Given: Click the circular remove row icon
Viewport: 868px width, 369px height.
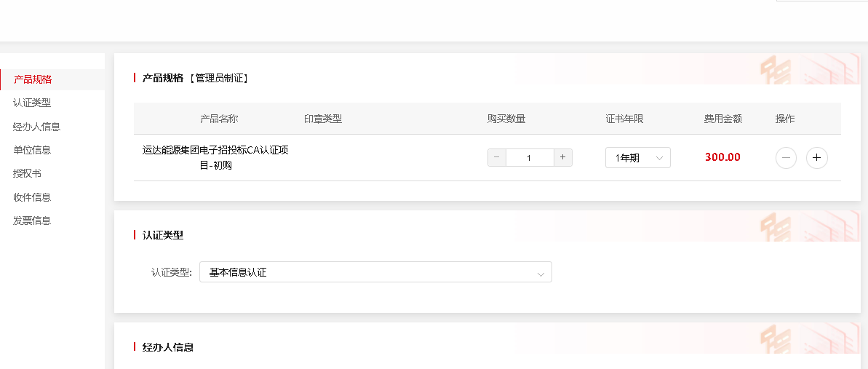Looking at the screenshot, I should point(786,157).
